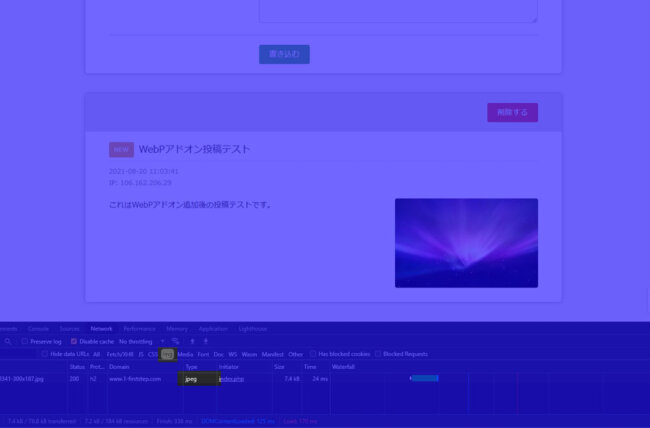Open the Performance tab in DevTools
650x428 pixels.
(139, 328)
